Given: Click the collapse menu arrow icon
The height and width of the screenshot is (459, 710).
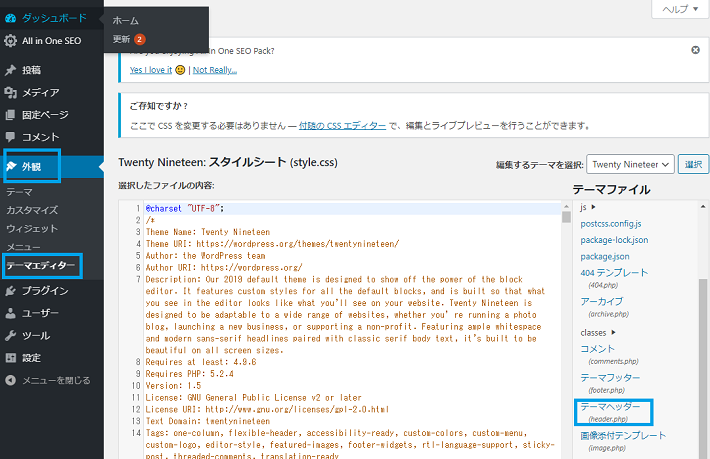Looking at the screenshot, I should point(10,380).
